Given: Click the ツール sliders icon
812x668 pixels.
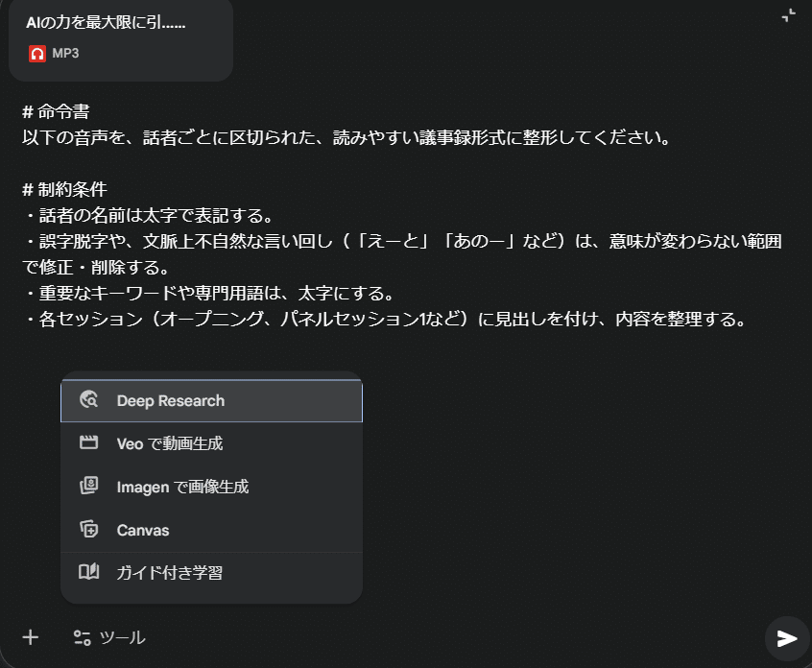Looking at the screenshot, I should pos(82,637).
